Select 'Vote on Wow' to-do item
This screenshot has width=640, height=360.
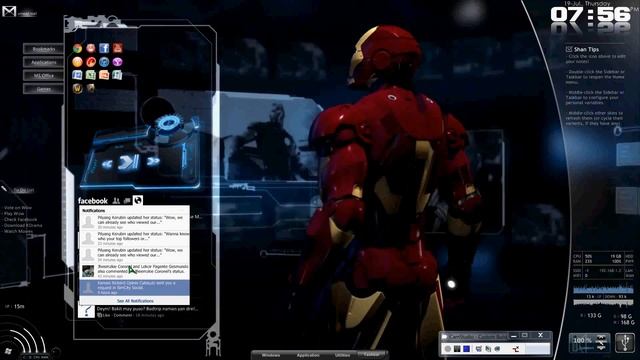18,208
